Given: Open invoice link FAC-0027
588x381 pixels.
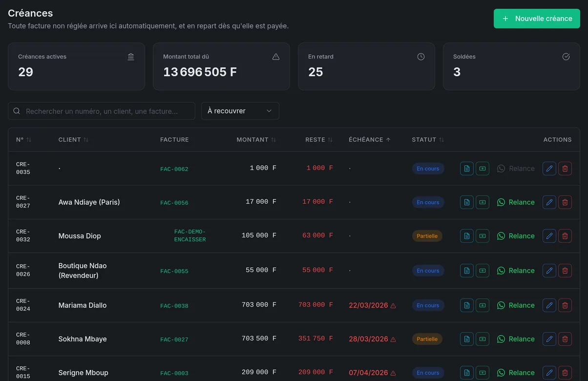Looking at the screenshot, I should click(174, 339).
